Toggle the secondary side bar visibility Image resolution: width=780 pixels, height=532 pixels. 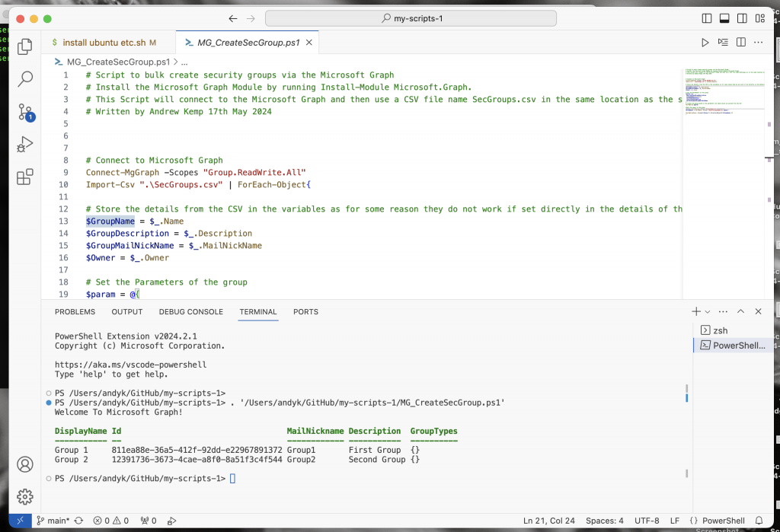tap(742, 18)
